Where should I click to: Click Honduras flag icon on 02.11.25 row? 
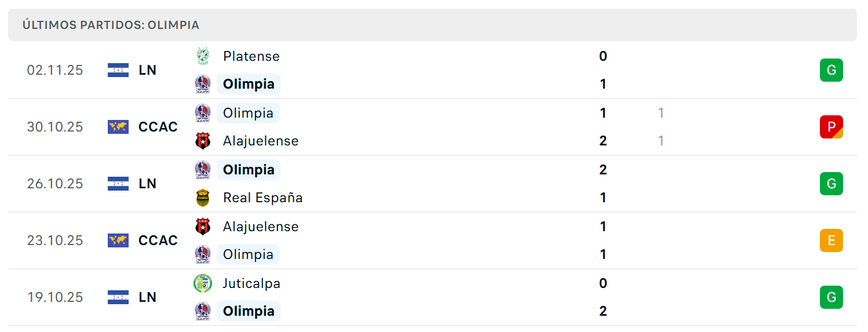(x=118, y=70)
